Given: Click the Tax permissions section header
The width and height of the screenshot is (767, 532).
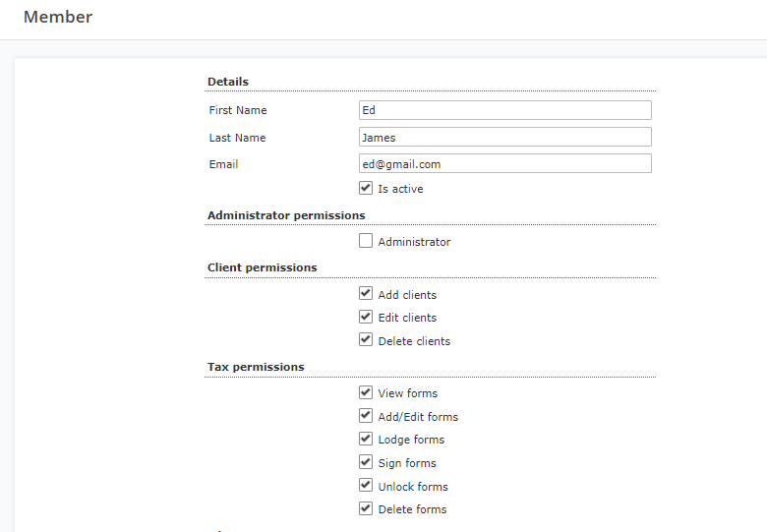Looking at the screenshot, I should pyautogui.click(x=256, y=367).
